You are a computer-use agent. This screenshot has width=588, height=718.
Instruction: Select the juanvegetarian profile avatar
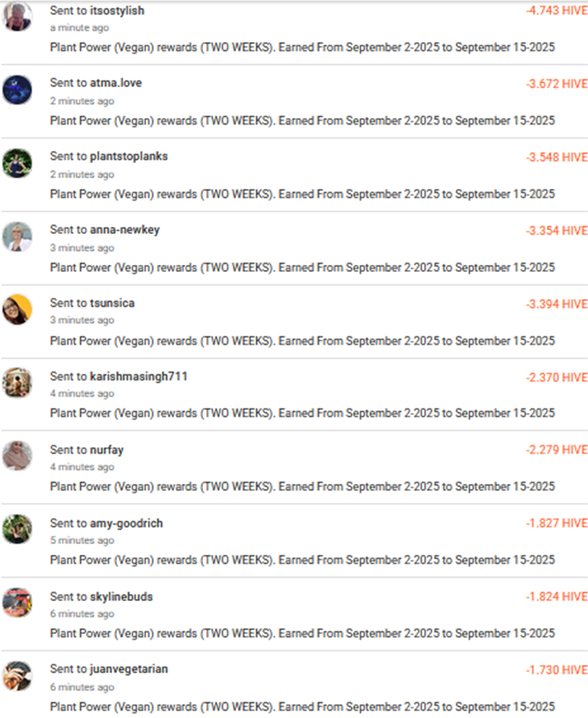click(17, 676)
